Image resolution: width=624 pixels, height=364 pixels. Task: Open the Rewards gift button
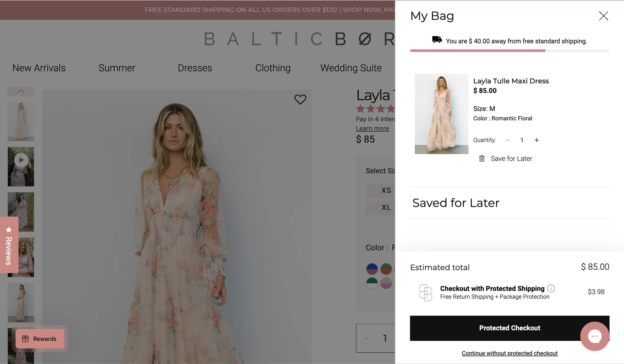coord(40,339)
